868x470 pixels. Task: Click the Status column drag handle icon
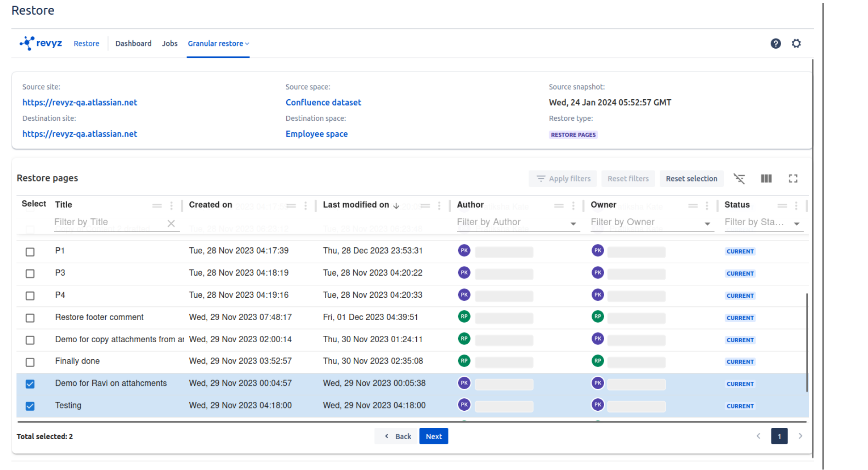tap(782, 205)
